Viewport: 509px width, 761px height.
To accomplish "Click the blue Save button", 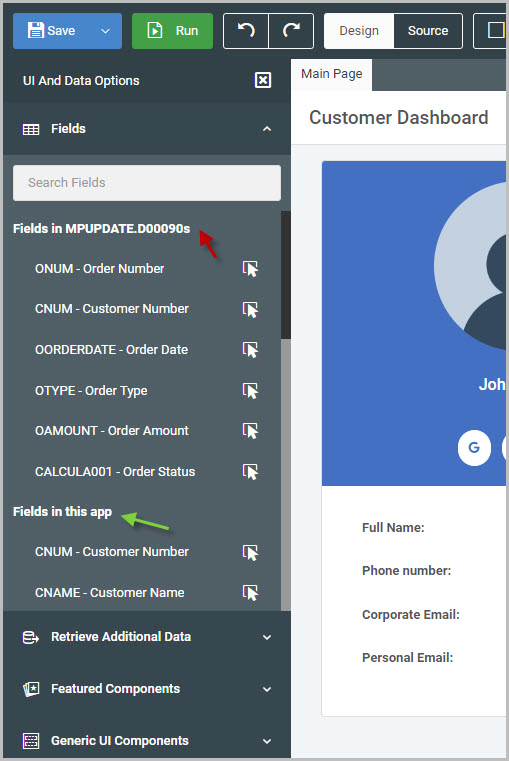I will point(52,31).
